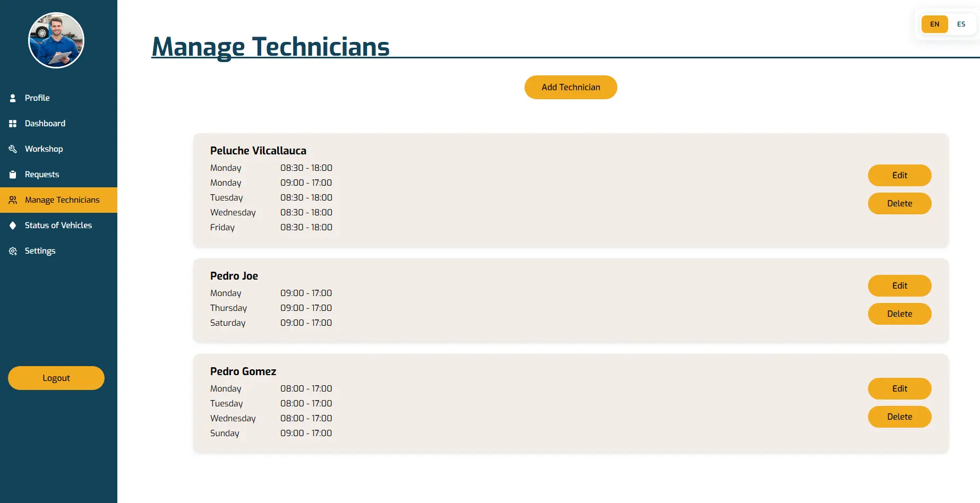
Task: Delete technician Peluche Vilcallauca
Action: (x=899, y=204)
